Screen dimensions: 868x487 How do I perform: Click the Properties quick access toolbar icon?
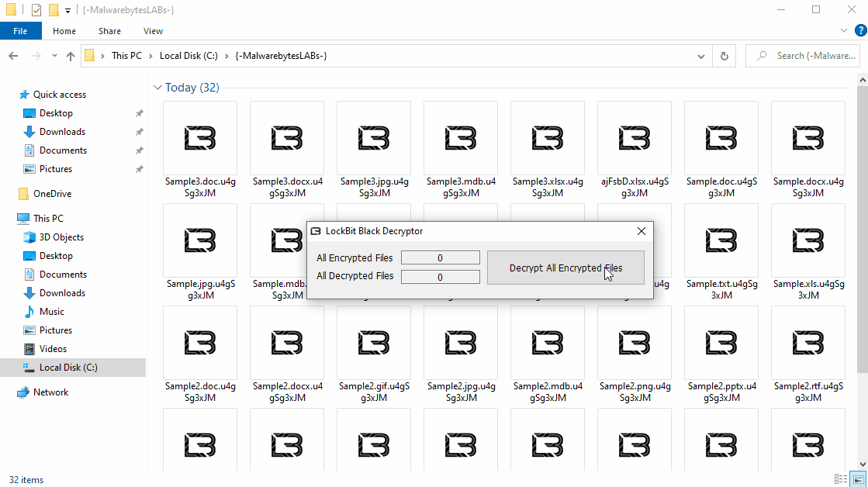click(x=36, y=10)
